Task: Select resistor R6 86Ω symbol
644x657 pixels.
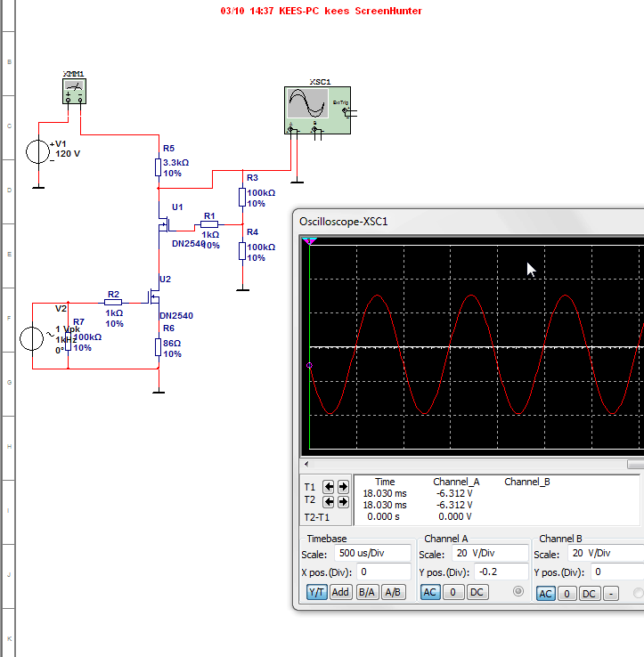Action: 158,347
